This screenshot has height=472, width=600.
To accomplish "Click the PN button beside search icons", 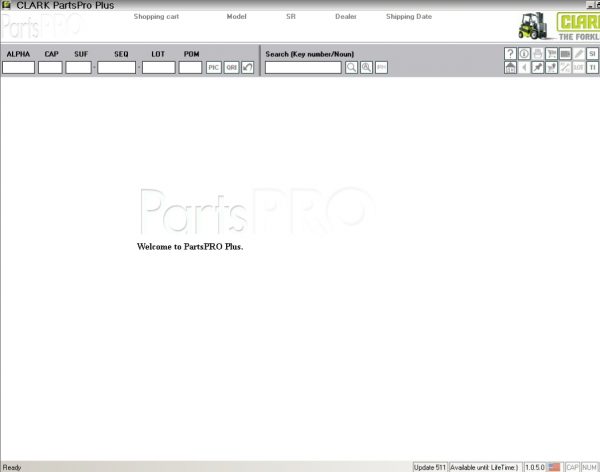I will tap(381, 67).
